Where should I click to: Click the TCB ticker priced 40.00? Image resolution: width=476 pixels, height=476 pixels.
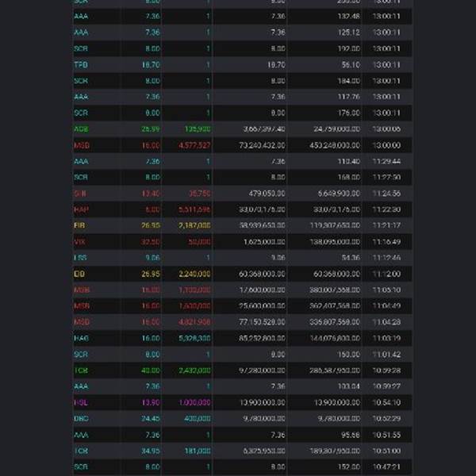(81, 370)
